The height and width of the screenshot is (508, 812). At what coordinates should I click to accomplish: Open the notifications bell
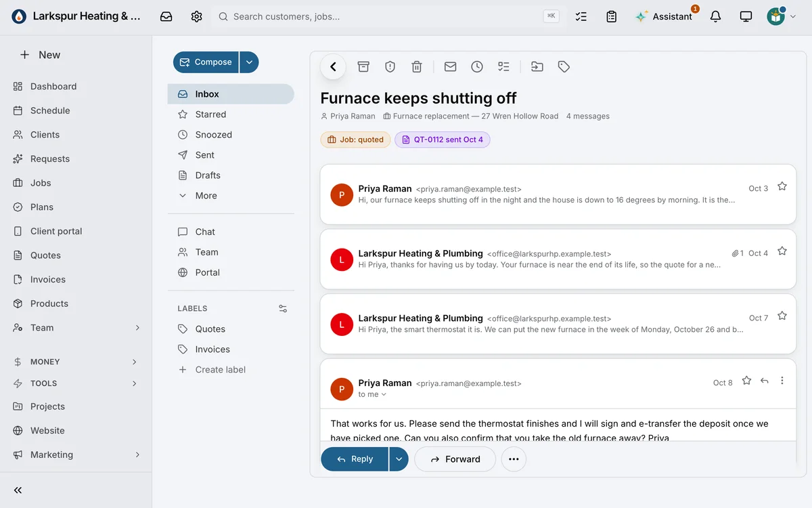(715, 16)
